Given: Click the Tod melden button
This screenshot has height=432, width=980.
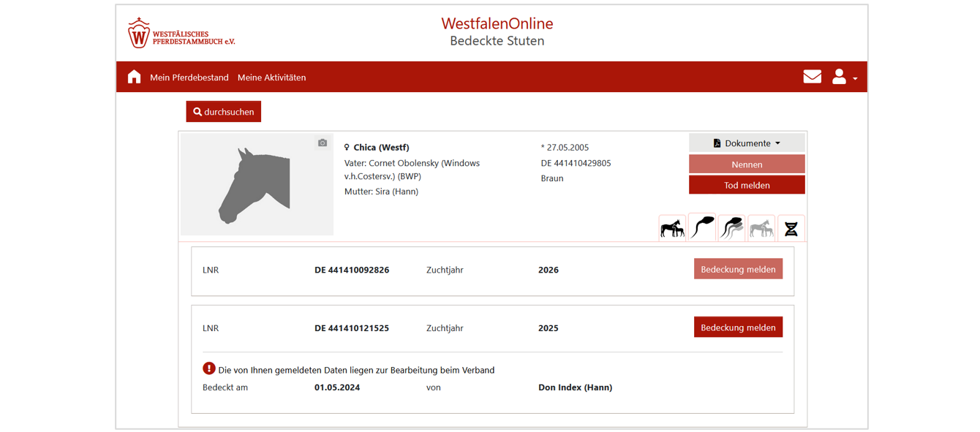Looking at the screenshot, I should (x=747, y=185).
